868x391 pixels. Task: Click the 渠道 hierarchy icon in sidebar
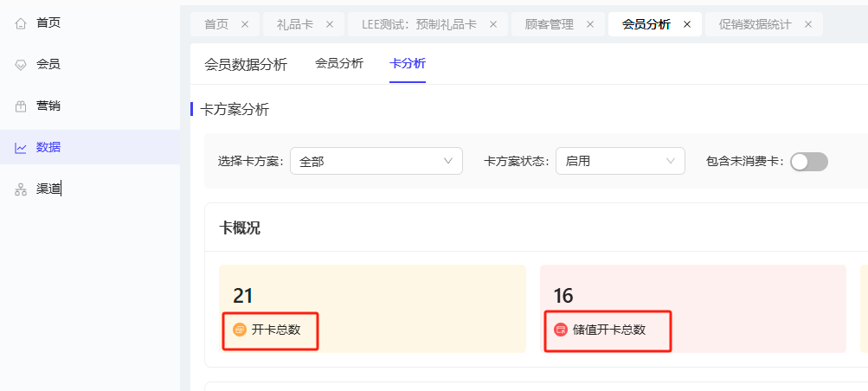[x=21, y=189]
